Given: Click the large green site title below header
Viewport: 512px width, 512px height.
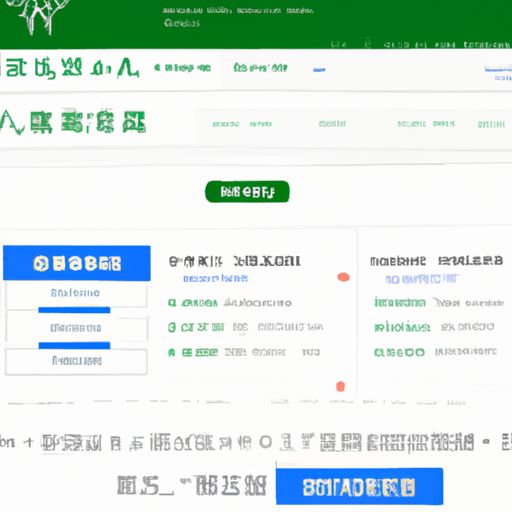Looking at the screenshot, I should point(69,68).
